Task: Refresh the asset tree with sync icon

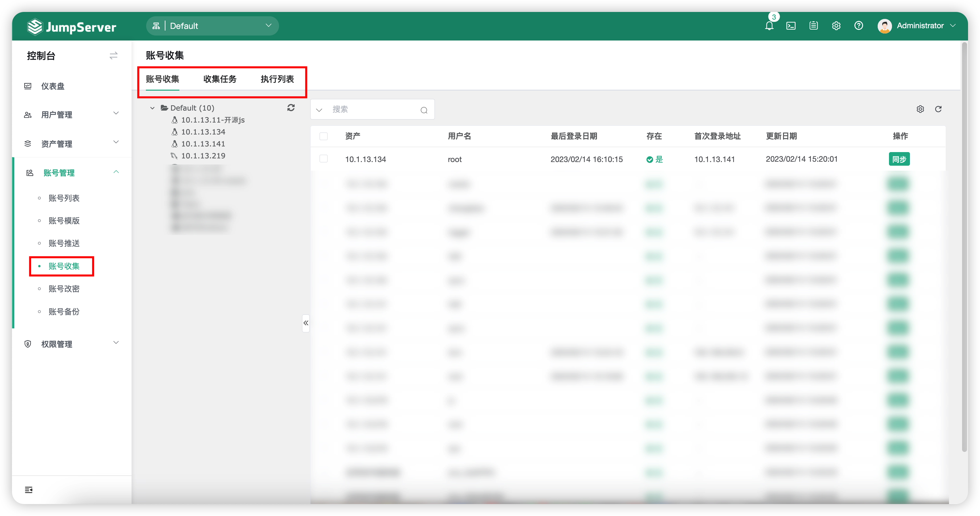Action: (x=291, y=108)
